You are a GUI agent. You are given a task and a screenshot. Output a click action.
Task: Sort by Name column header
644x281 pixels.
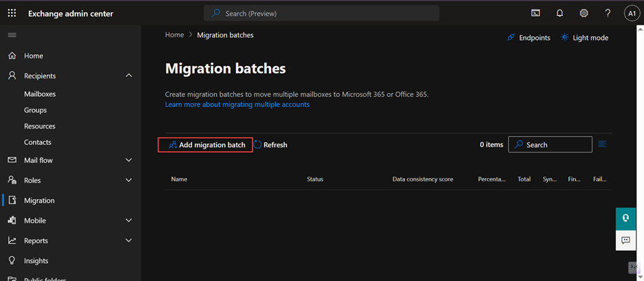(x=179, y=179)
